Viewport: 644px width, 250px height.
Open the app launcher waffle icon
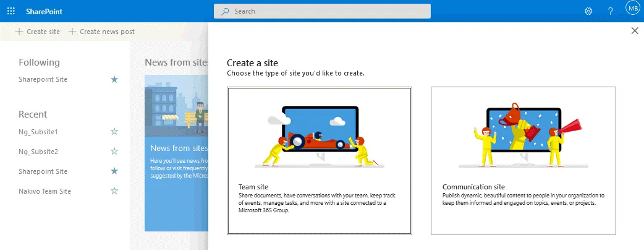point(11,11)
